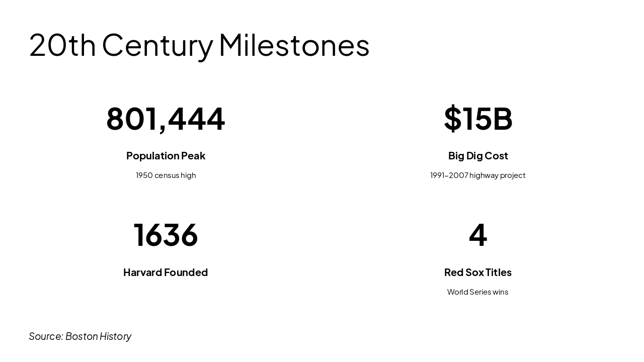Select the large number 4 statistic

click(478, 235)
